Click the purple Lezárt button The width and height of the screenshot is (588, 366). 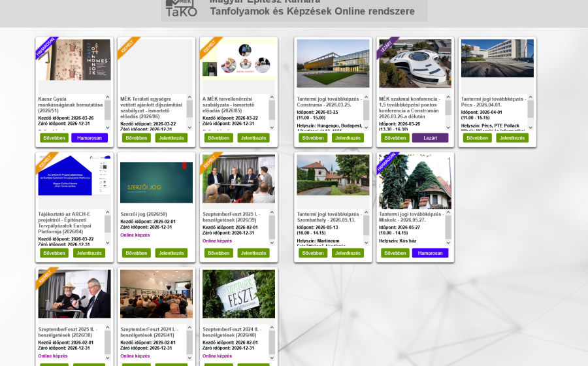click(x=430, y=138)
